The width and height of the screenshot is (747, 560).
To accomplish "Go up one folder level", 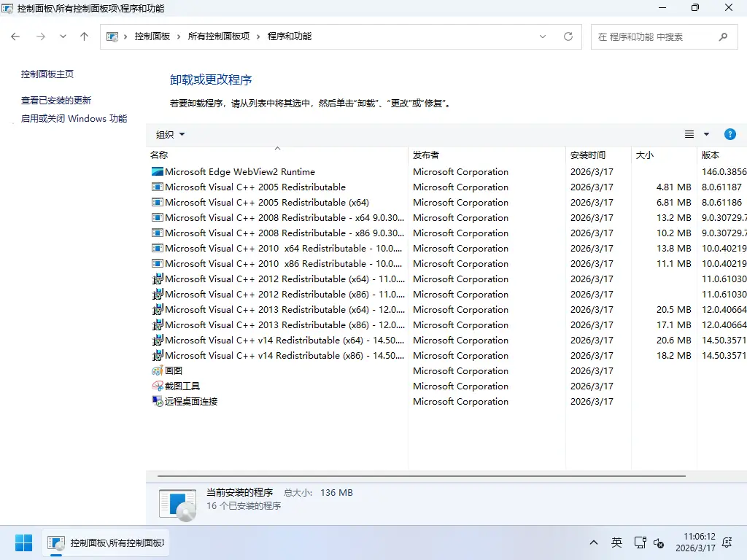I will (85, 36).
